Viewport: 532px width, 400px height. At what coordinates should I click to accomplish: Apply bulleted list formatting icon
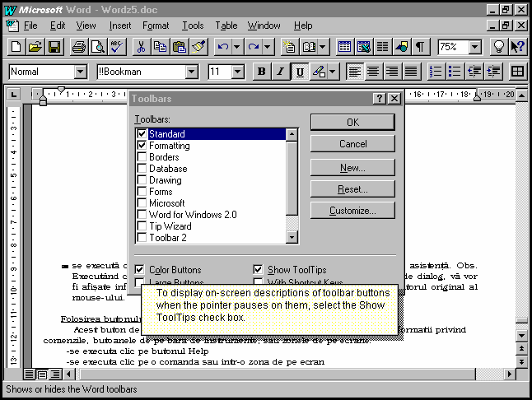455,72
